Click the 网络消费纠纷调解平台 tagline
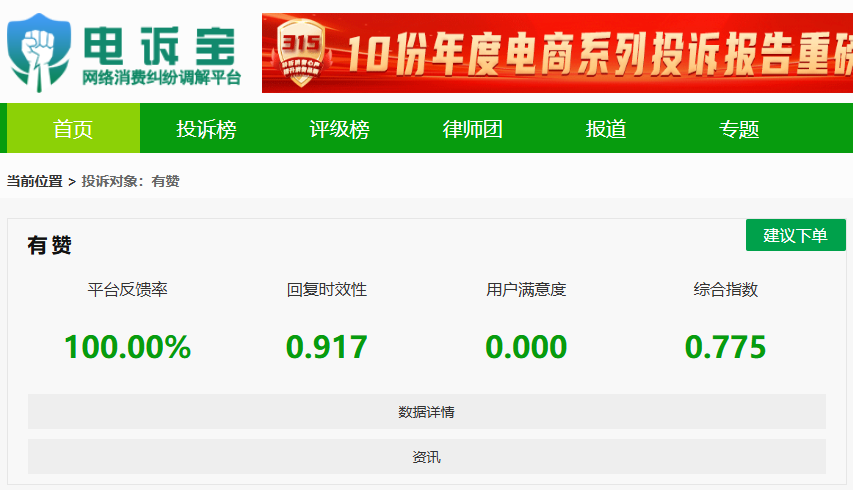The width and height of the screenshot is (853, 490). coord(162,78)
